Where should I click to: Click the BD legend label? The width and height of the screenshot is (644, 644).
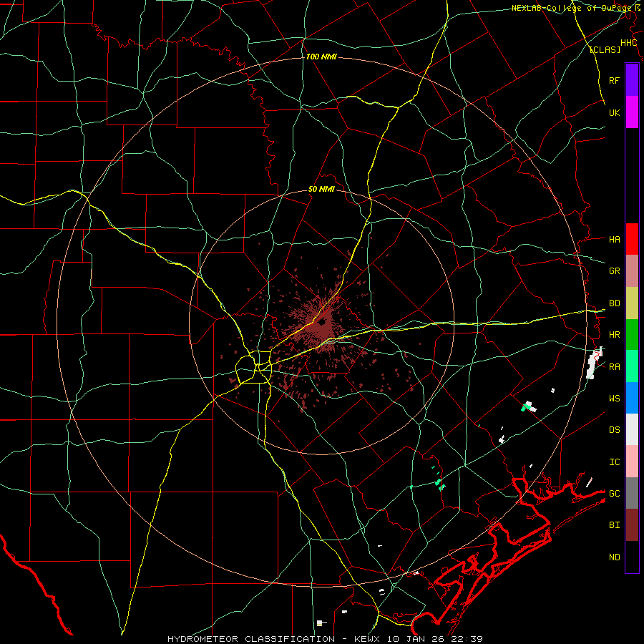pyautogui.click(x=614, y=303)
